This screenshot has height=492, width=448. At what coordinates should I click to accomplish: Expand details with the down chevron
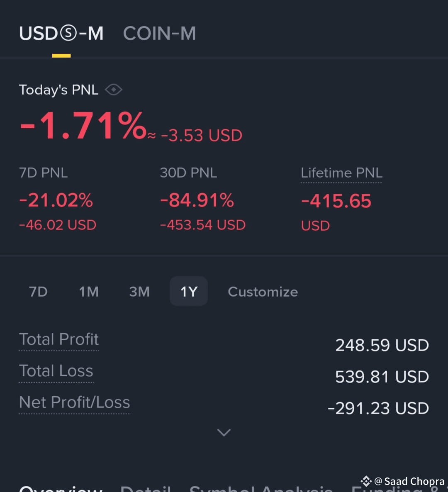click(224, 432)
